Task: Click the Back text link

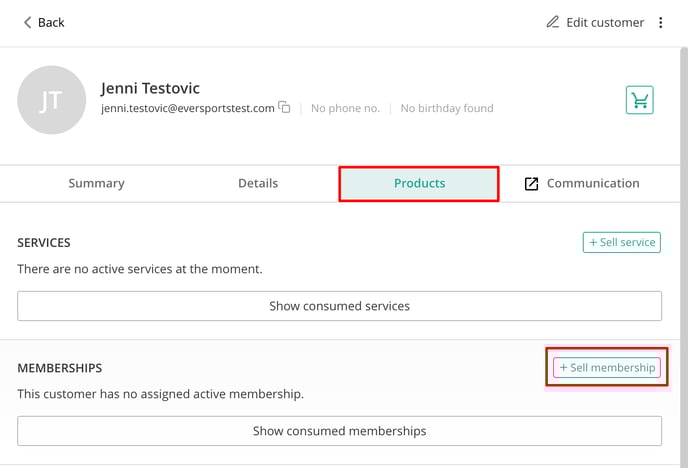Action: point(51,22)
